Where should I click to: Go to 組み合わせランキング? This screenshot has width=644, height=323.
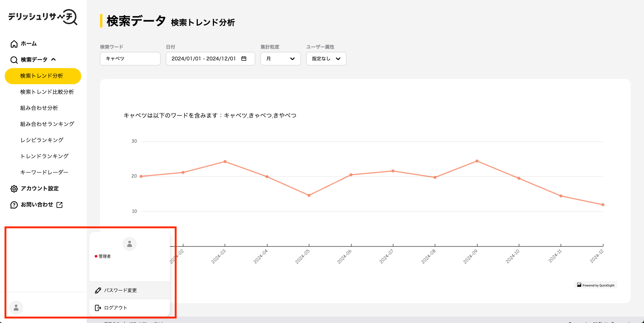(47, 124)
